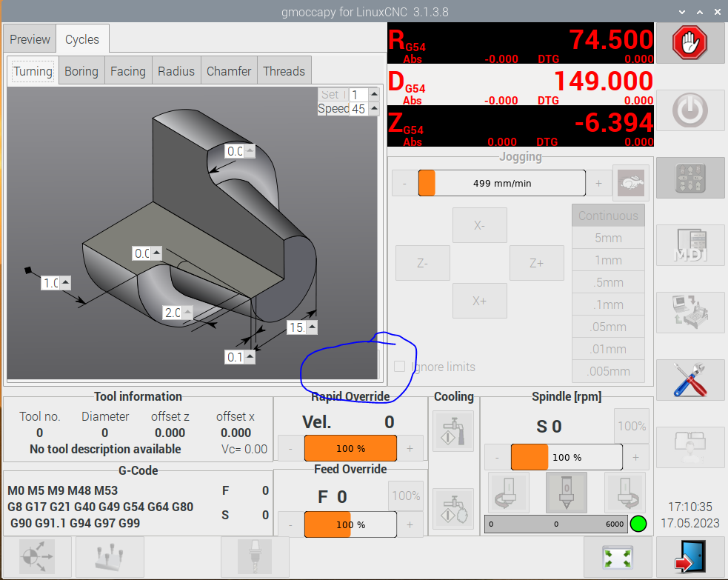Screen dimensions: 728x580
Task: Click the emergency stop hand icon
Action: [690, 43]
